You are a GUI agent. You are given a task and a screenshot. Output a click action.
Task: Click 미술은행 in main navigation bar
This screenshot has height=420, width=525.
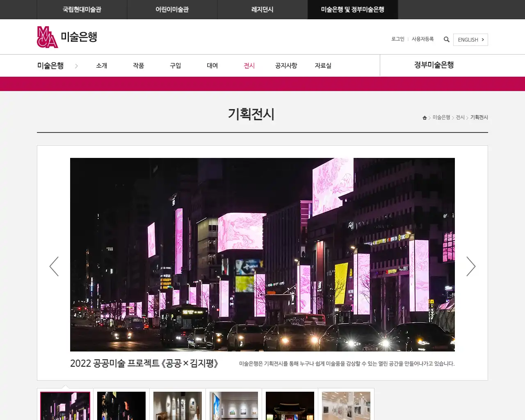[50, 66]
